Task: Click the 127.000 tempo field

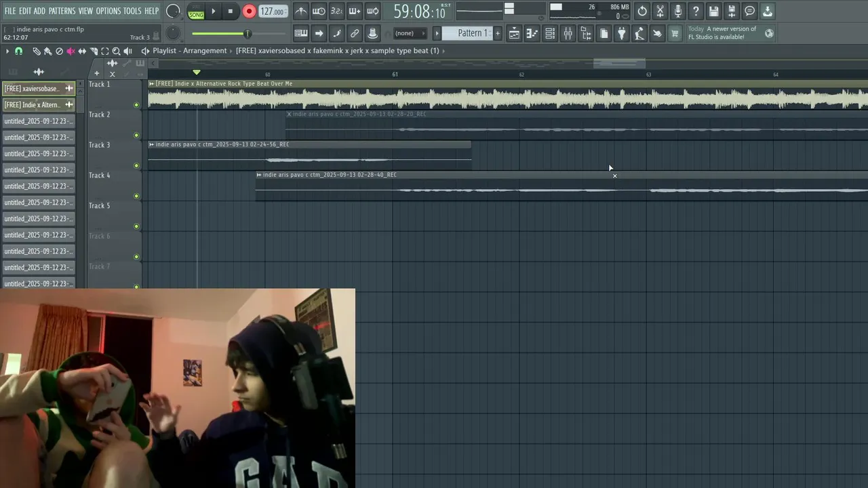Action: coord(273,12)
